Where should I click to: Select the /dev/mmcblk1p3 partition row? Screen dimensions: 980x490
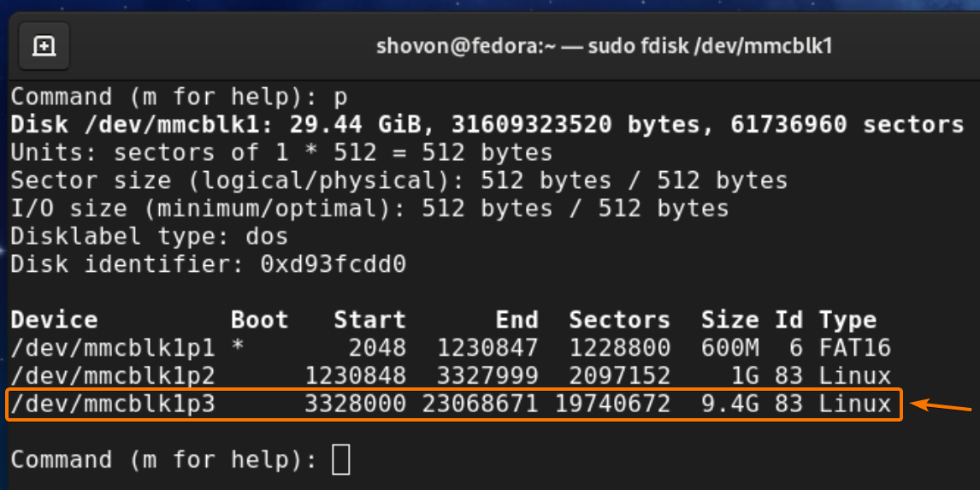[x=455, y=404]
